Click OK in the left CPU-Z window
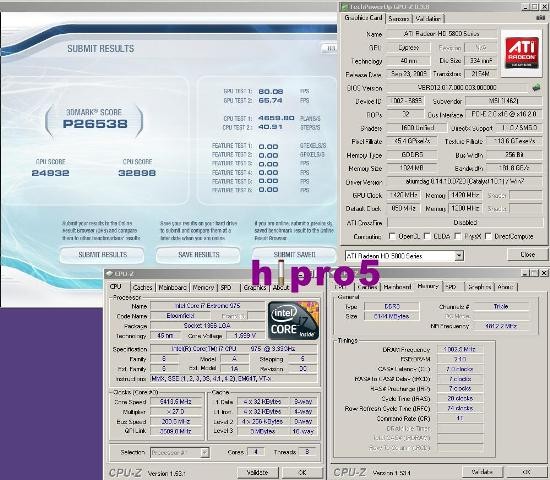550x480 pixels. [x=302, y=473]
